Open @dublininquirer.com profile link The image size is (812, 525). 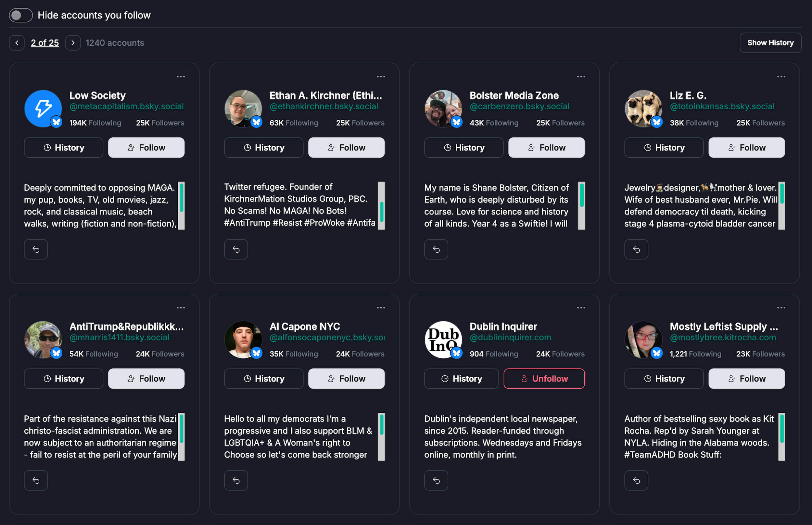(x=510, y=337)
